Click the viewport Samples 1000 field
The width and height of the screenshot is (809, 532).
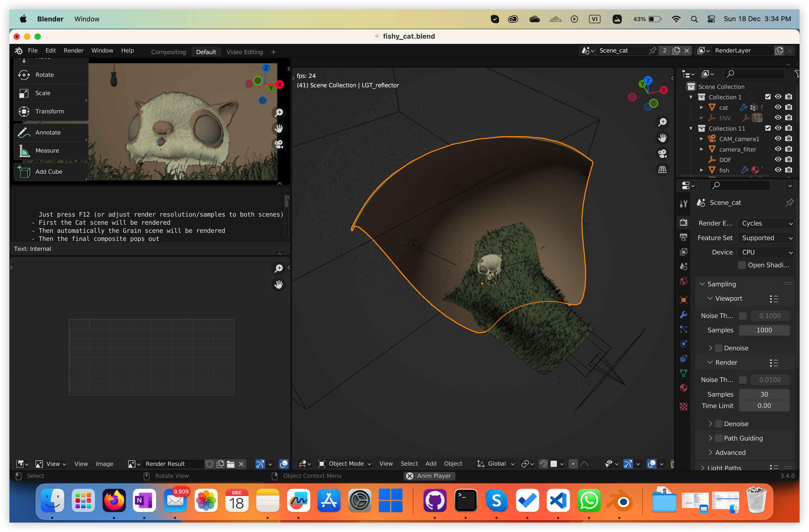[764, 330]
